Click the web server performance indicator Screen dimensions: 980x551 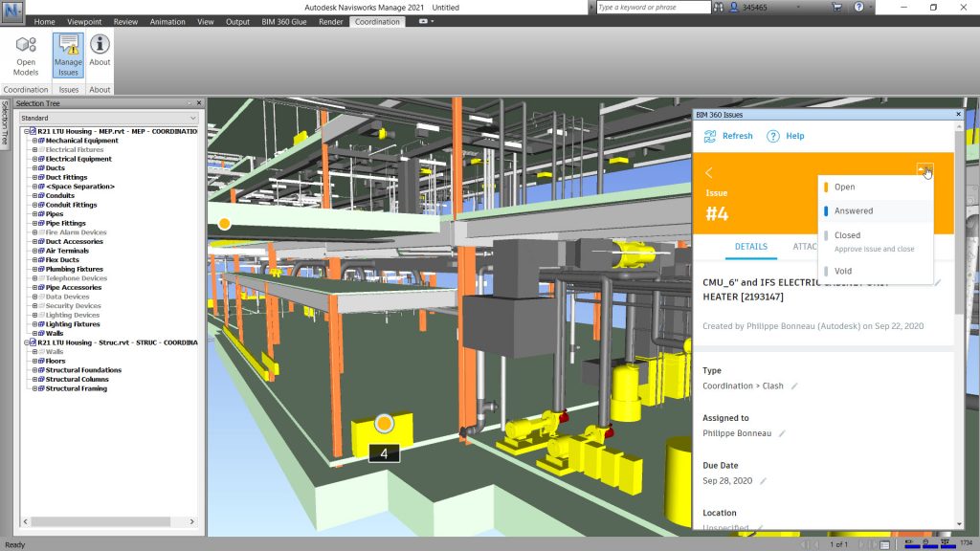[947, 543]
